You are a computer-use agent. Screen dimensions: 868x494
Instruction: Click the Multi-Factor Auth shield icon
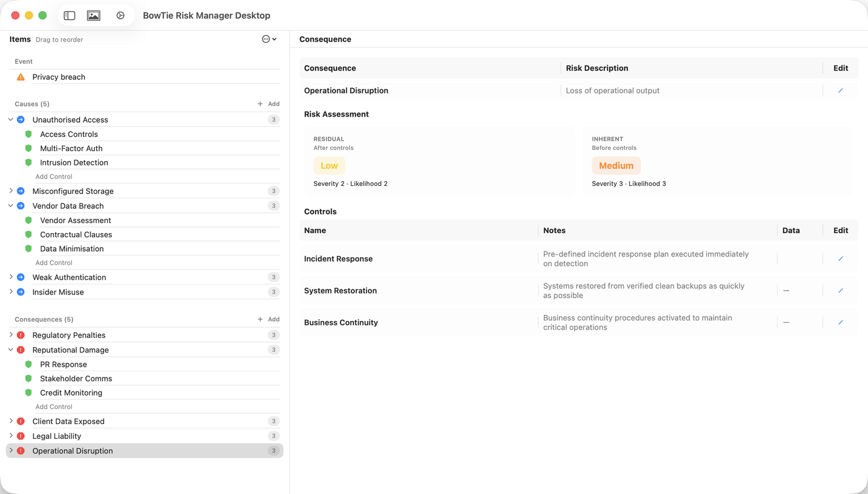coord(29,148)
